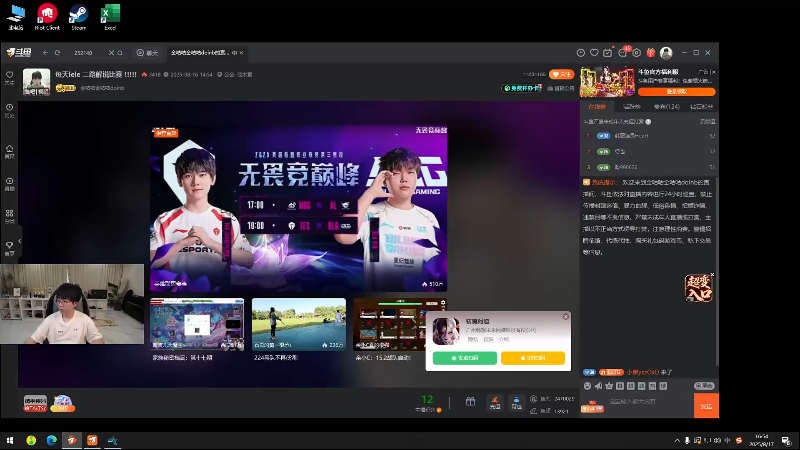Refresh the page with reload icon
The height and width of the screenshot is (450, 800).
[x=58, y=53]
